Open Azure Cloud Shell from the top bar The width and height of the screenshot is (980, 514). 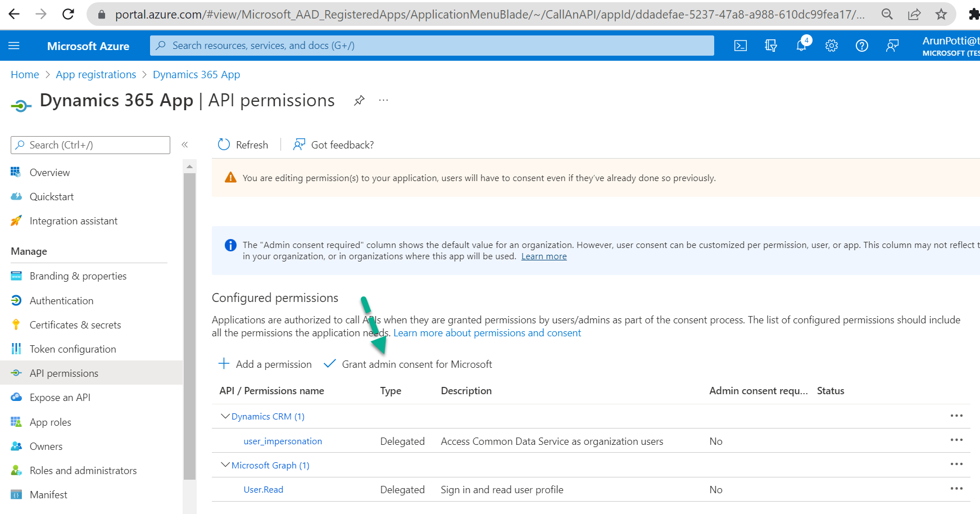740,46
